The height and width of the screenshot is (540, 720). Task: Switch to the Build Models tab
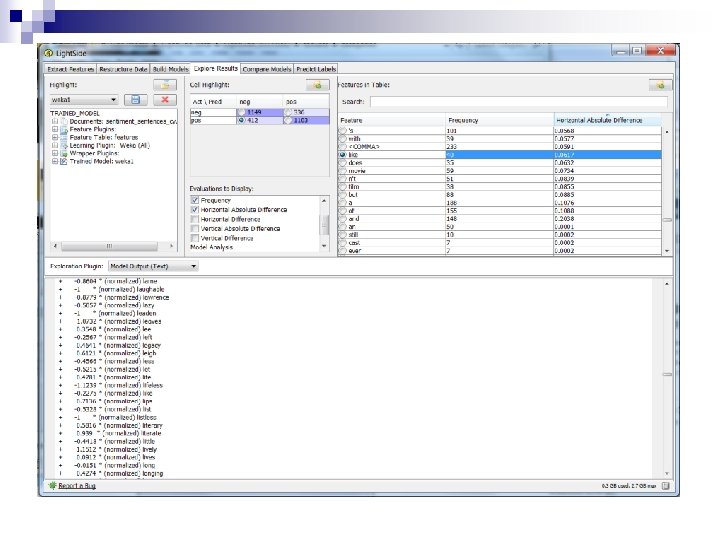[170, 69]
